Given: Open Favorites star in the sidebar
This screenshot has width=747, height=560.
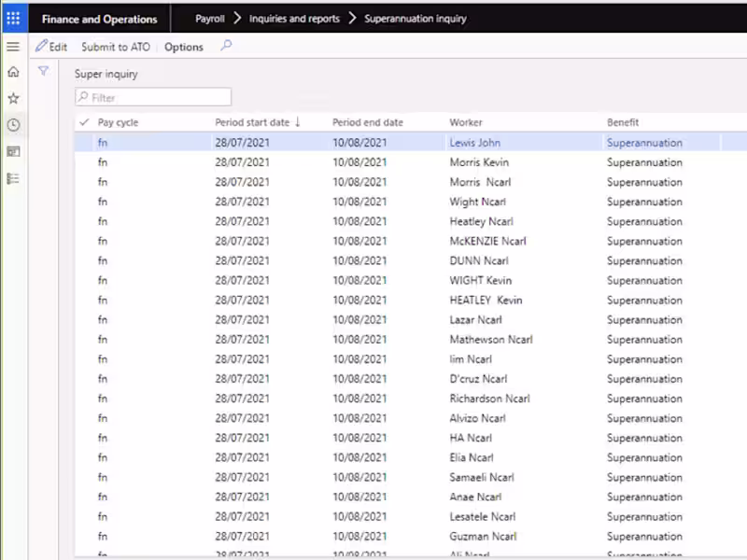Looking at the screenshot, I should click(13, 98).
